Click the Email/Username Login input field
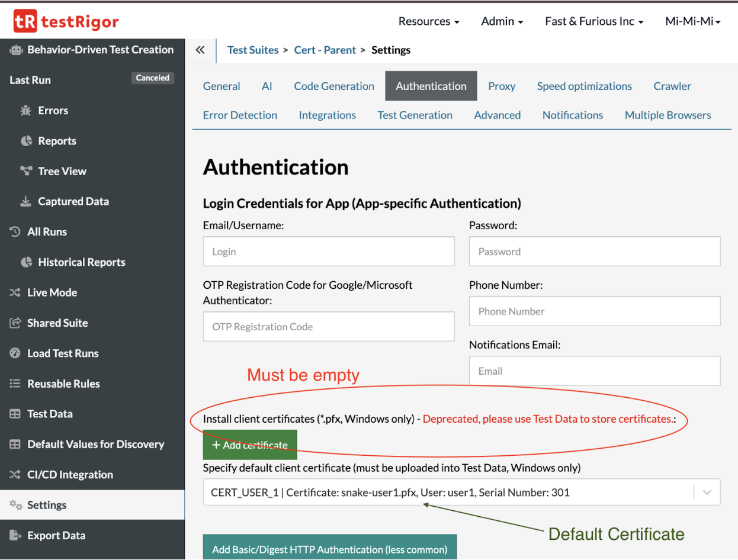Screen dimensions: 738x560 pyautogui.click(x=328, y=252)
